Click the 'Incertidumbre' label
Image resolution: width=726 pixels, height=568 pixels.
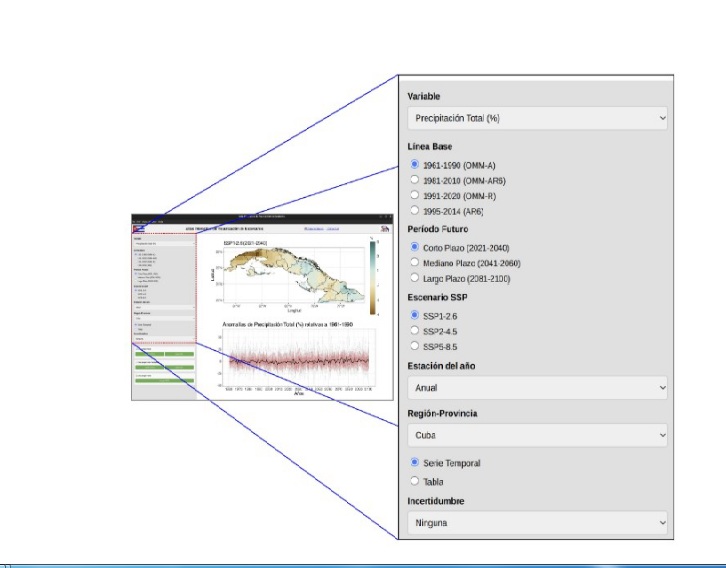pos(436,501)
